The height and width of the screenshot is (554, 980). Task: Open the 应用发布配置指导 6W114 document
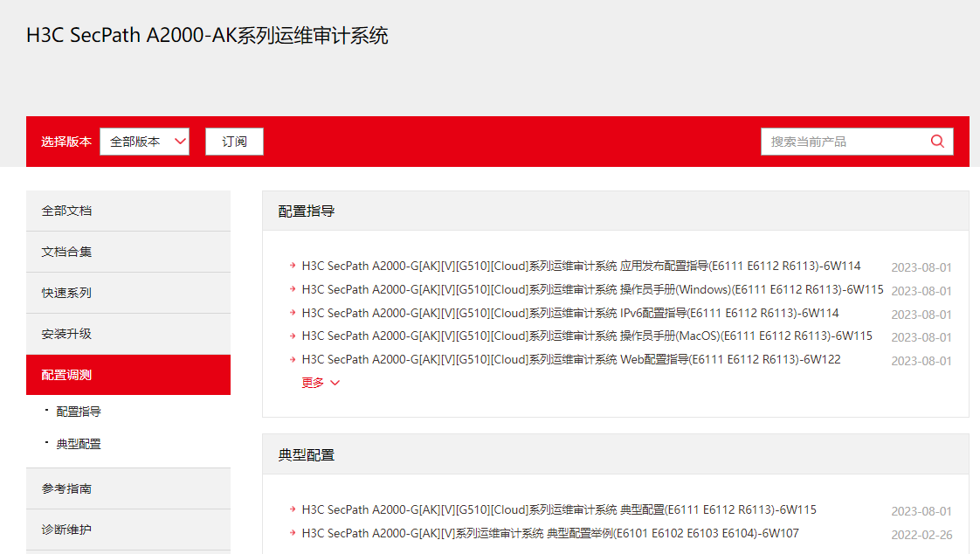pos(581,266)
